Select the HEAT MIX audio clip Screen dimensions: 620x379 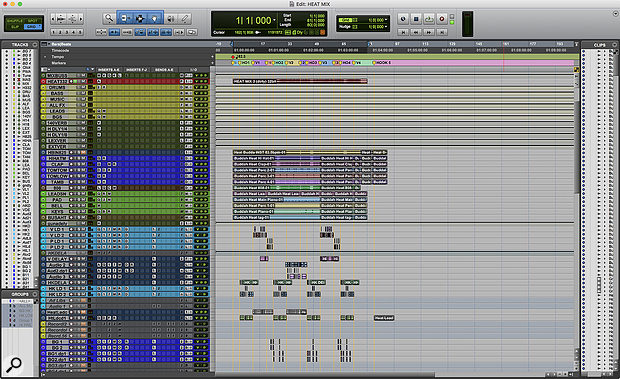tap(300, 81)
